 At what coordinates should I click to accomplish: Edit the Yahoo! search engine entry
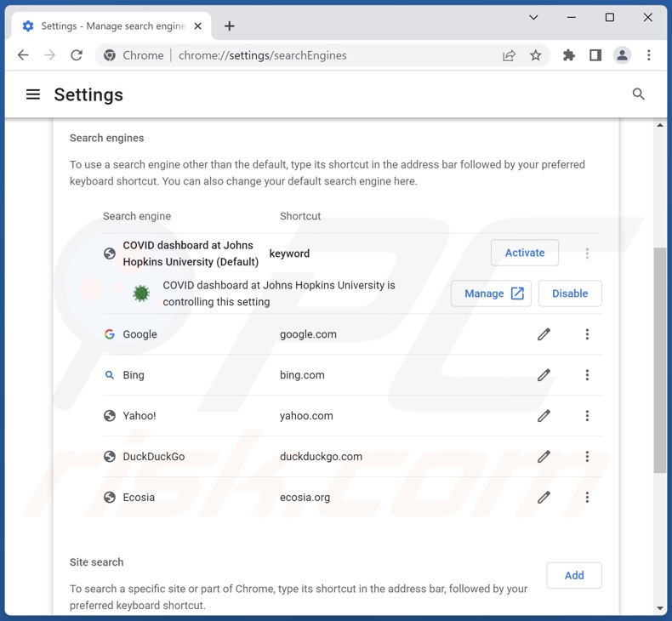pos(544,416)
